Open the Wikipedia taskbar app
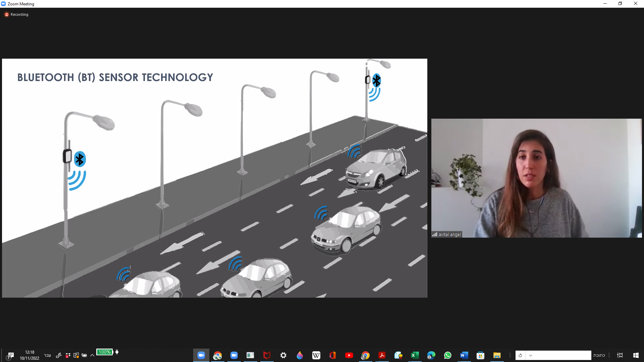The image size is (644, 362). tap(316, 355)
